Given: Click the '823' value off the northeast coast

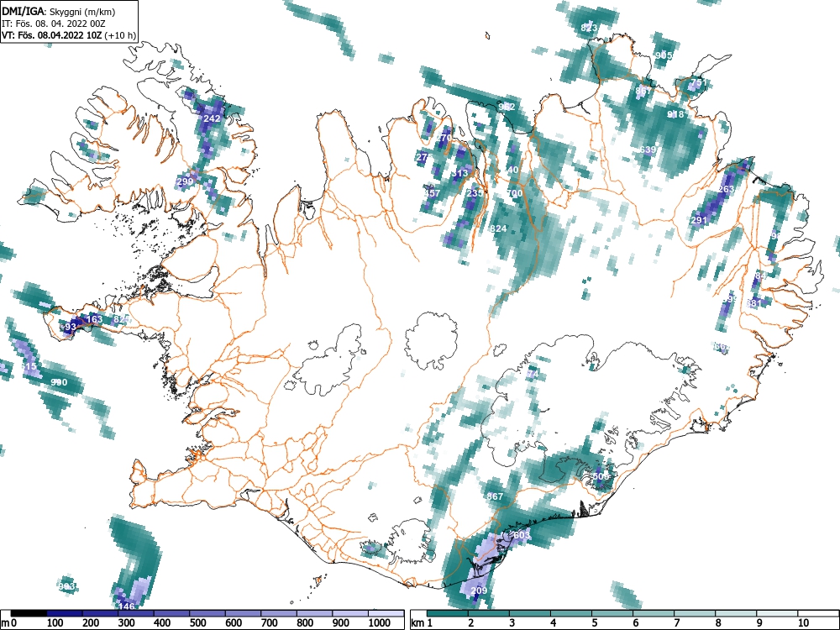Looking at the screenshot, I should pyautogui.click(x=589, y=28).
